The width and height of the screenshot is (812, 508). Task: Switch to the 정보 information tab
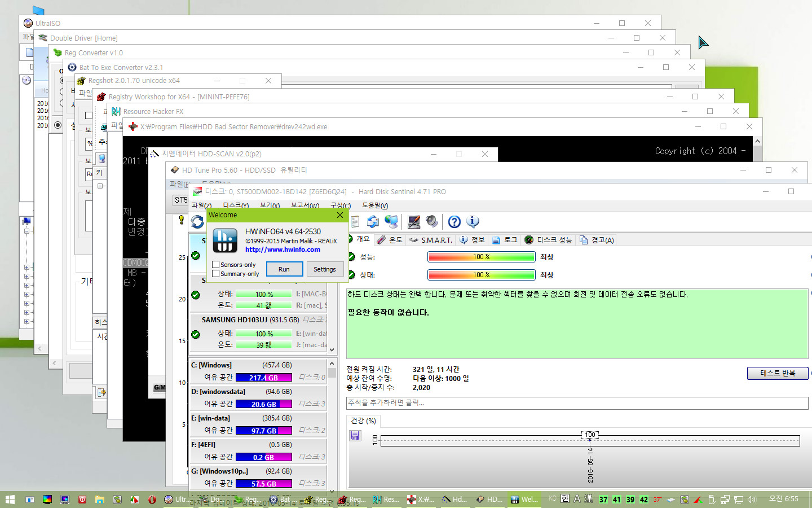[472, 240]
